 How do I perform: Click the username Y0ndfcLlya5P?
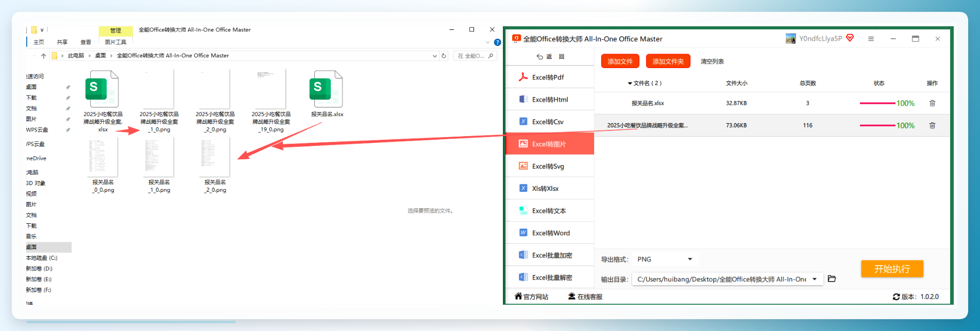pos(820,39)
